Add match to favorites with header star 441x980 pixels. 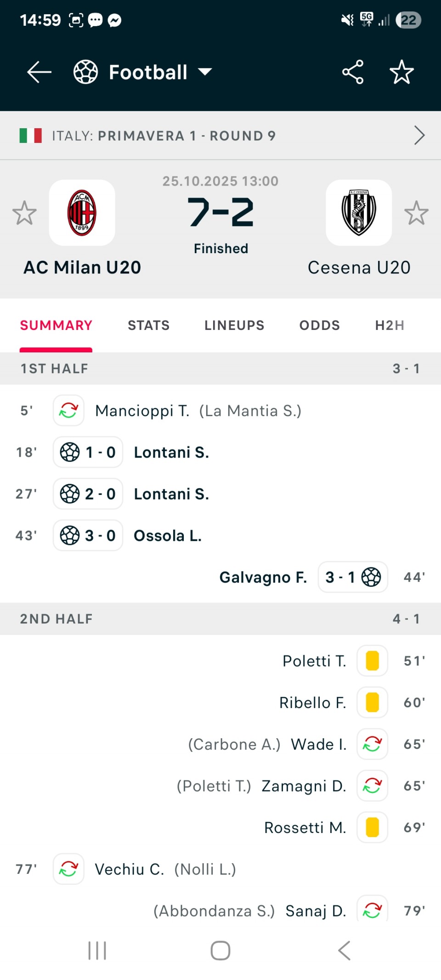tap(401, 72)
